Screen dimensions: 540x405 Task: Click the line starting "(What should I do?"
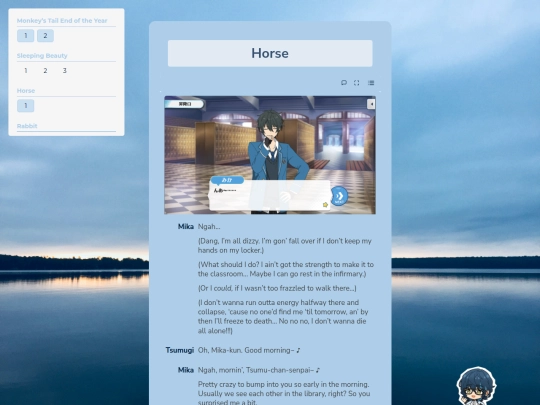point(285,269)
